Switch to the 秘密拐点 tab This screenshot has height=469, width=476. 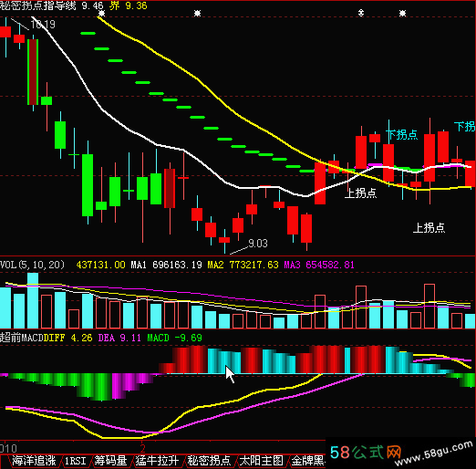pos(209,461)
